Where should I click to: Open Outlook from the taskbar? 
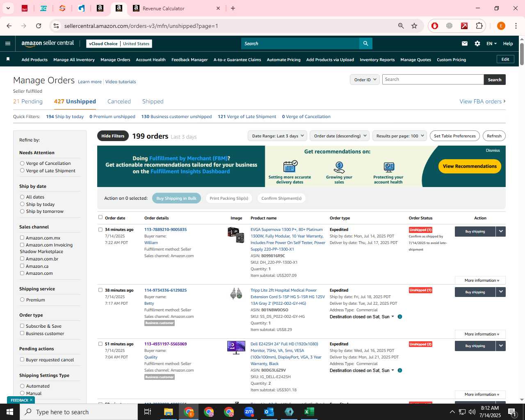click(269, 412)
